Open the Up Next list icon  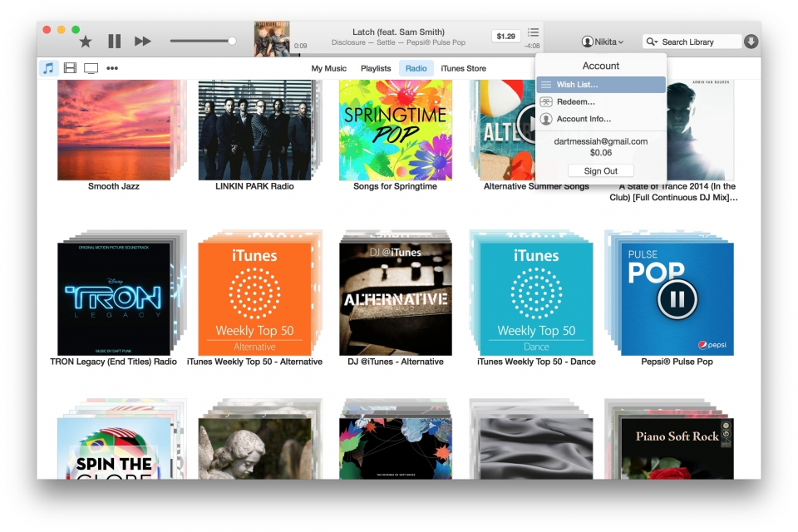click(x=534, y=32)
